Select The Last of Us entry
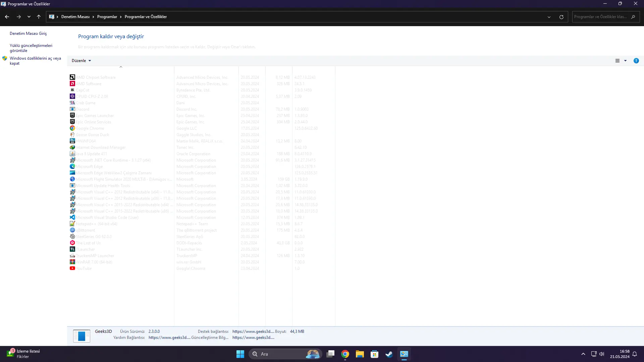The image size is (644, 362). pos(88,243)
